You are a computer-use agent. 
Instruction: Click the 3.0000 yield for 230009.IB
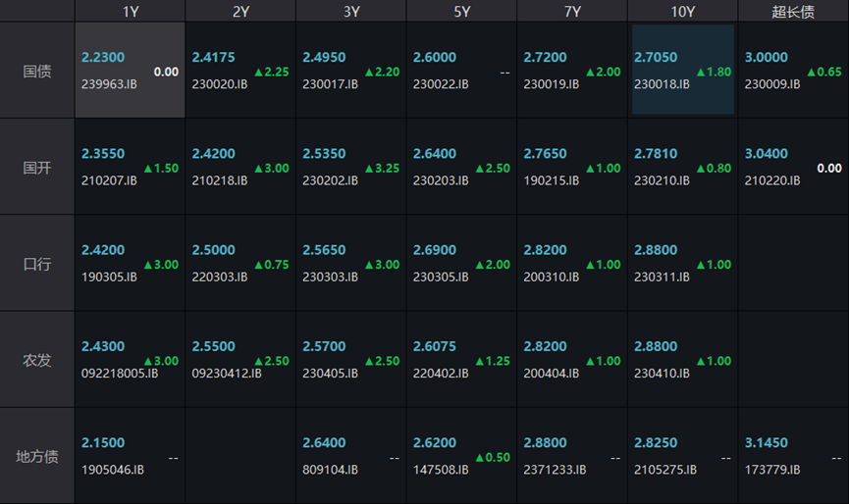point(766,58)
